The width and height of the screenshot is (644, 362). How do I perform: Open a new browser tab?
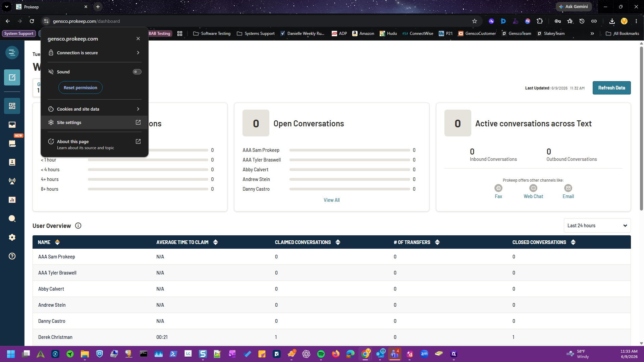[x=98, y=7]
